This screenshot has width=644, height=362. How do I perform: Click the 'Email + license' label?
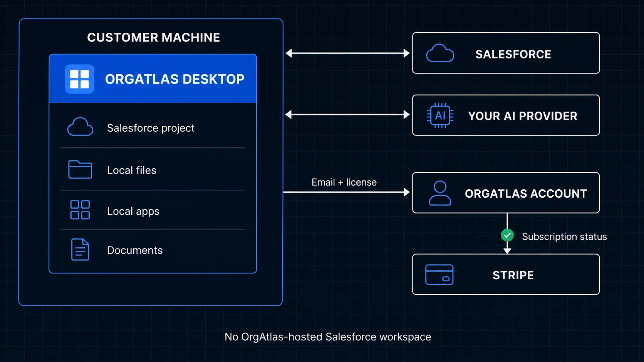coord(344,182)
